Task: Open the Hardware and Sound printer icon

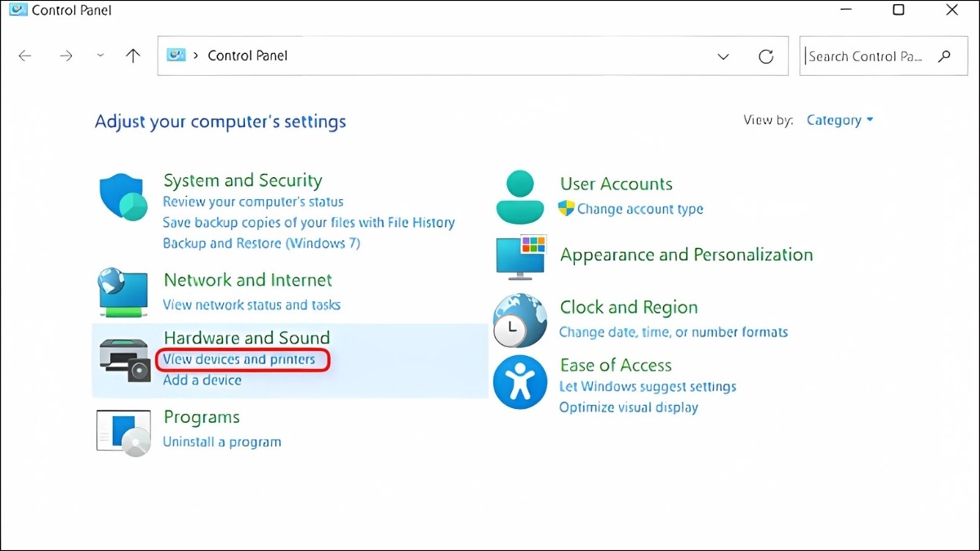Action: point(125,360)
